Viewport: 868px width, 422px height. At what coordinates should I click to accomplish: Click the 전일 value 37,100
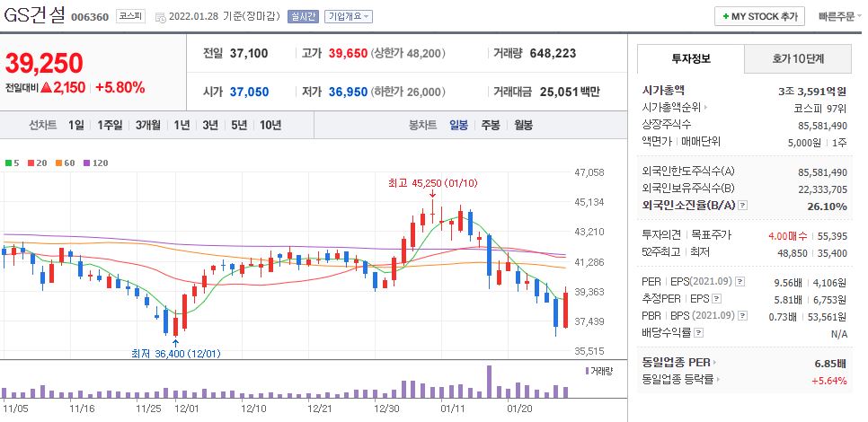[249, 54]
